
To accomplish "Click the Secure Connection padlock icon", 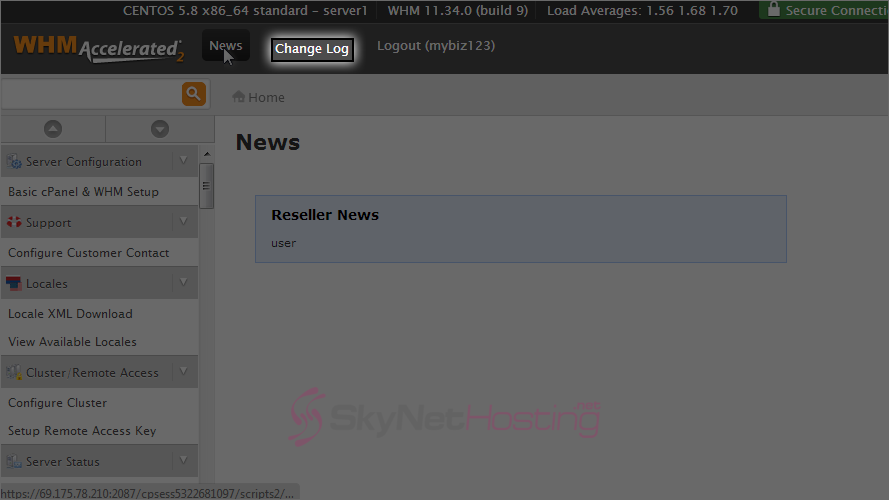I will click(x=773, y=10).
